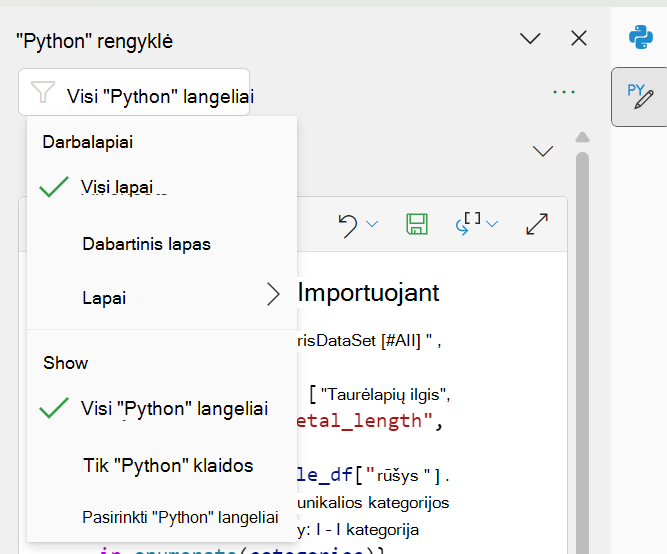This screenshot has width=667, height=554.
Task: Click the Python output type icon
Action: [x=468, y=223]
